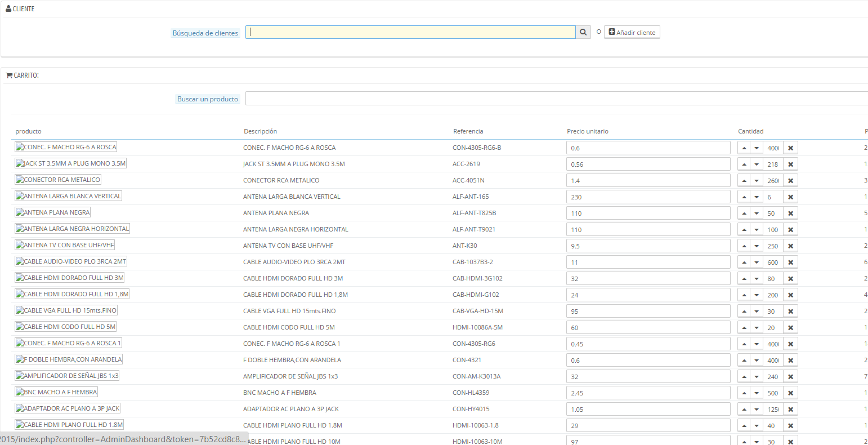The image size is (868, 445).
Task: Click reference CAB-HDMI-3G102
Action: [478, 278]
